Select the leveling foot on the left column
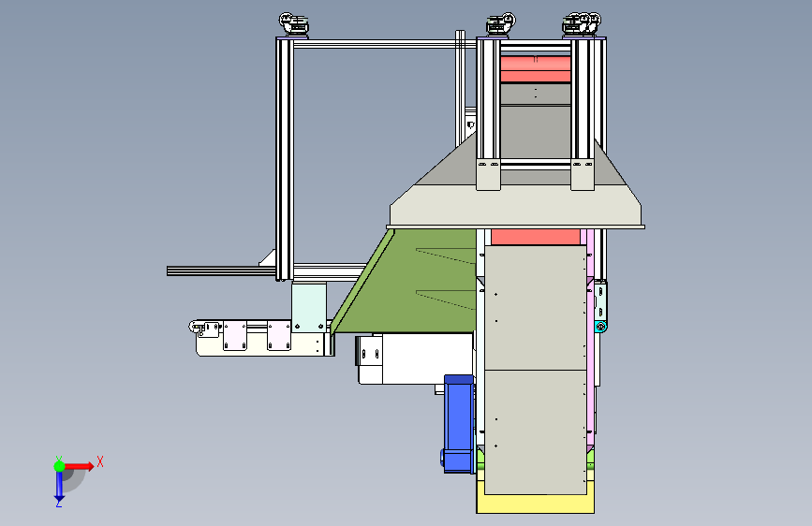Image resolution: width=812 pixels, height=526 pixels. click(294, 25)
